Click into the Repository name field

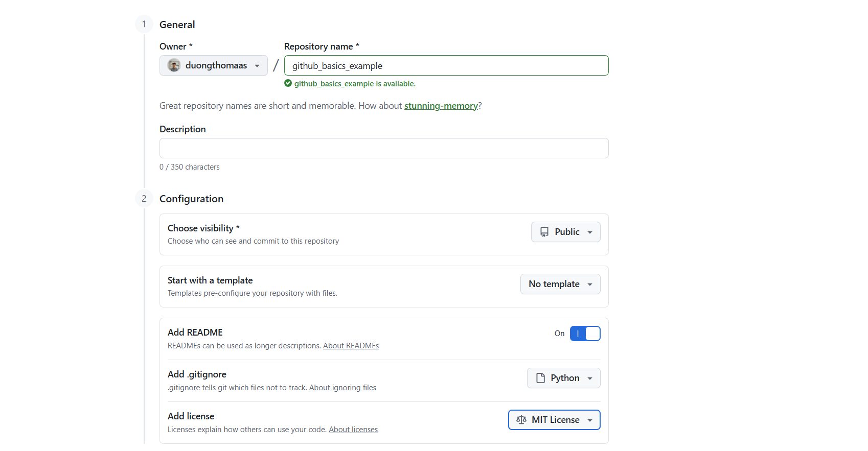[446, 66]
